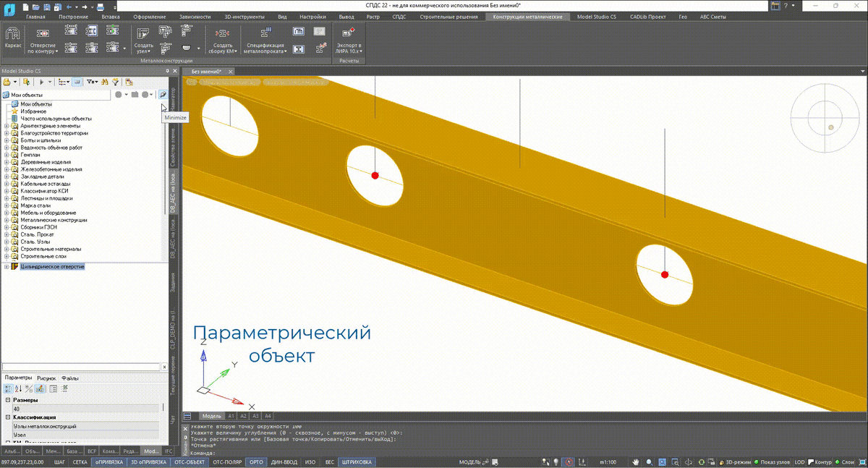Click the save icon in quick access toolbar
This screenshot has width=868, height=468.
pos(46,6)
